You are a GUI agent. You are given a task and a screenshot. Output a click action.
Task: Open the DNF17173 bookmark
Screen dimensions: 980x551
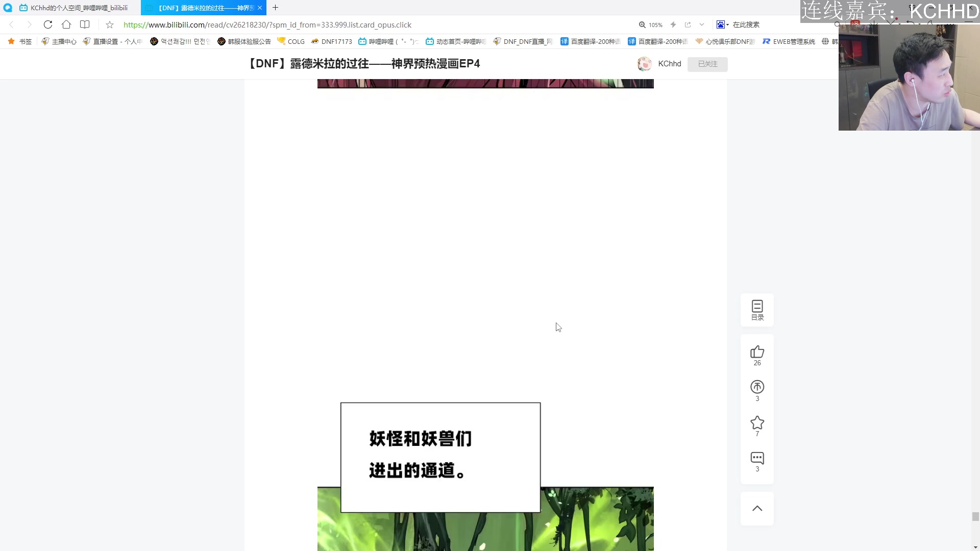(331, 41)
